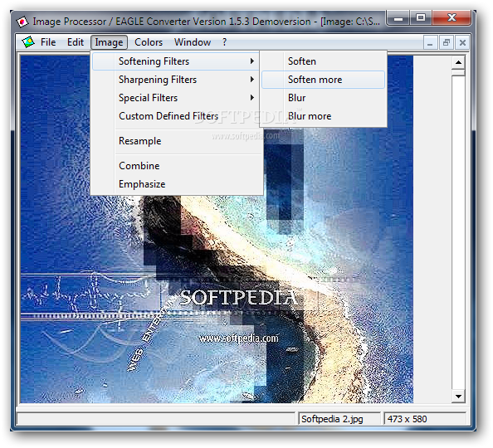Click the vertical scrollbar down arrow
The height and width of the screenshot is (448, 493).
458,396
